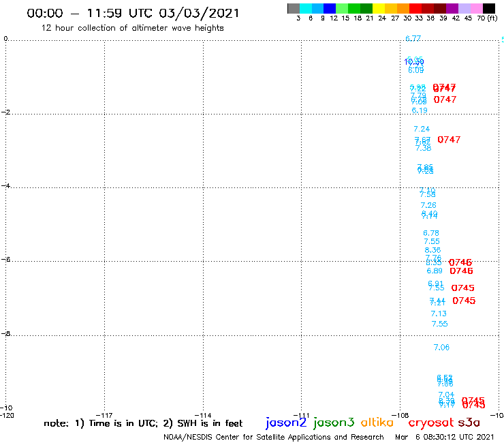Click the wave height value 7.06
This screenshot has width=504, height=443.
(441, 348)
